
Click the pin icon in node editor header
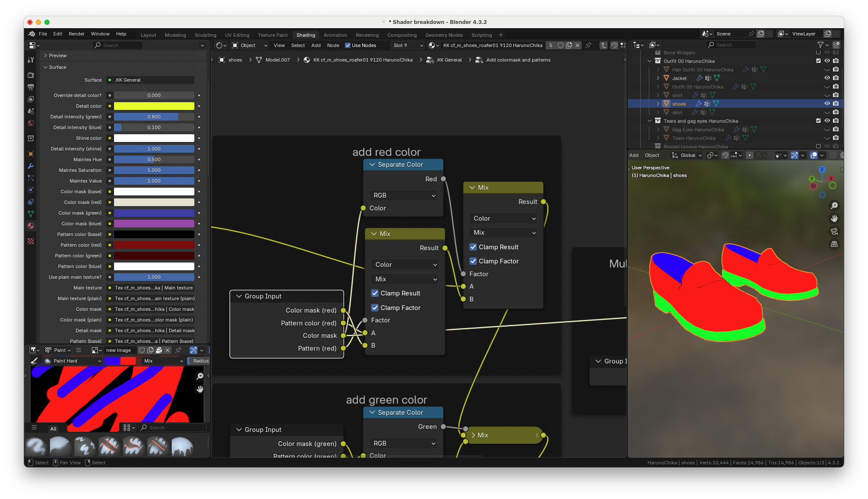click(588, 45)
